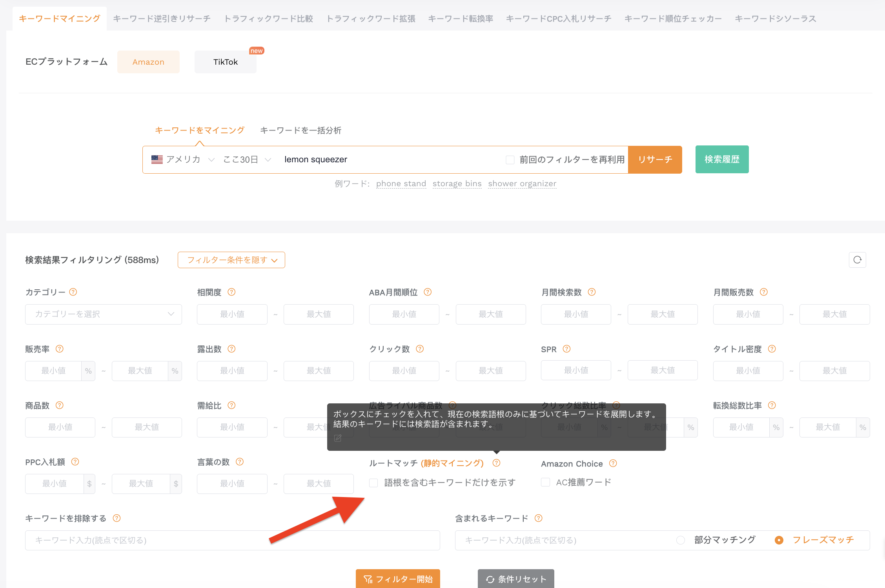Click help icon next to 転換総数比率

[772, 405]
